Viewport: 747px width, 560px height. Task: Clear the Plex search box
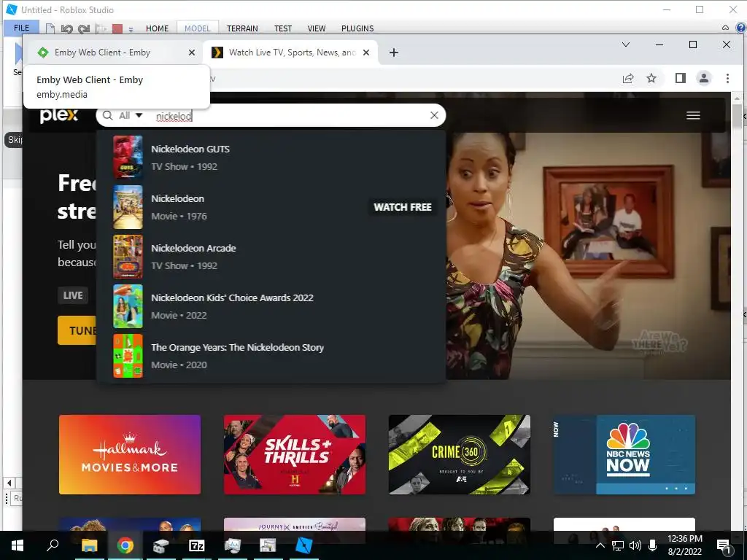click(434, 115)
